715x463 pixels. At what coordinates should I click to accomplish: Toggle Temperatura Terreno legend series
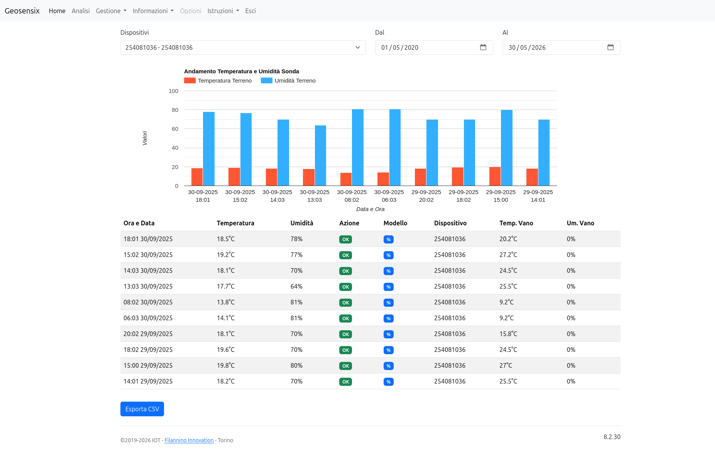218,81
